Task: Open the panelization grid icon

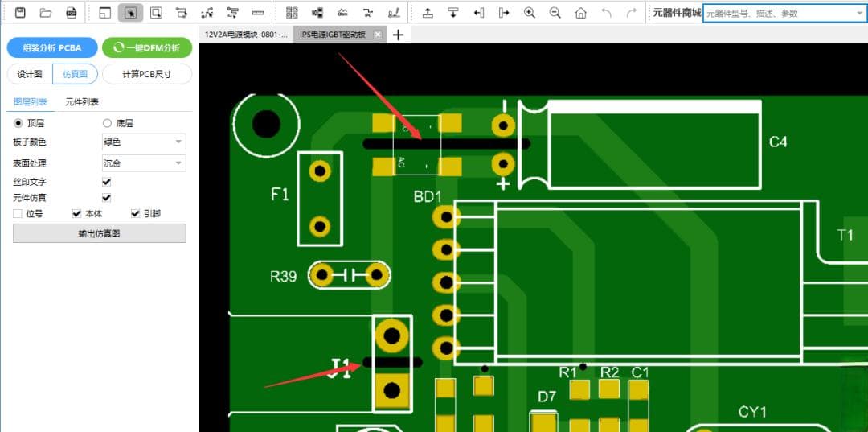Action: click(292, 13)
